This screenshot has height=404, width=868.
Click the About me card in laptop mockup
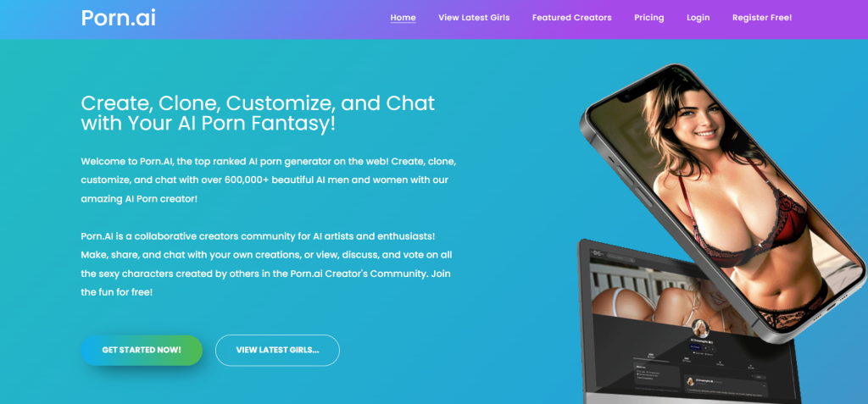point(657,376)
